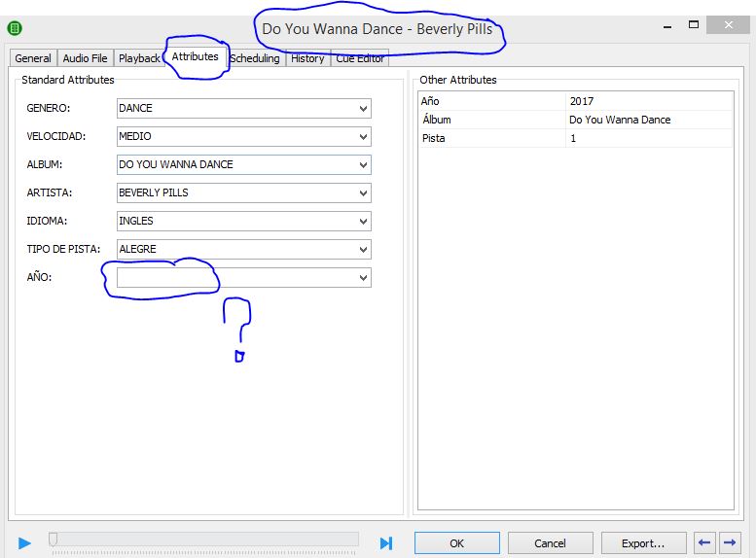The image size is (756, 558).
Task: Expand the ARTISTA combo box
Action: pos(363,193)
